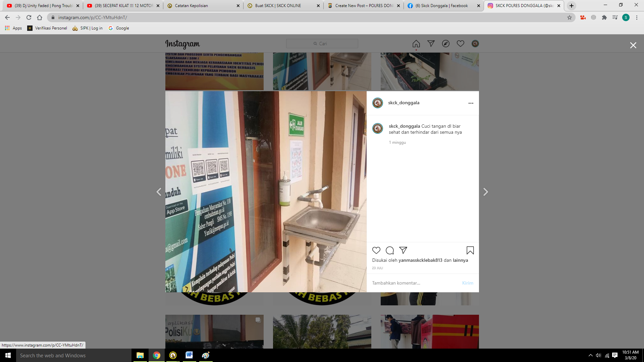Image resolution: width=644 pixels, height=362 pixels.
Task: Toggle save post bookmark icon
Action: tap(470, 250)
